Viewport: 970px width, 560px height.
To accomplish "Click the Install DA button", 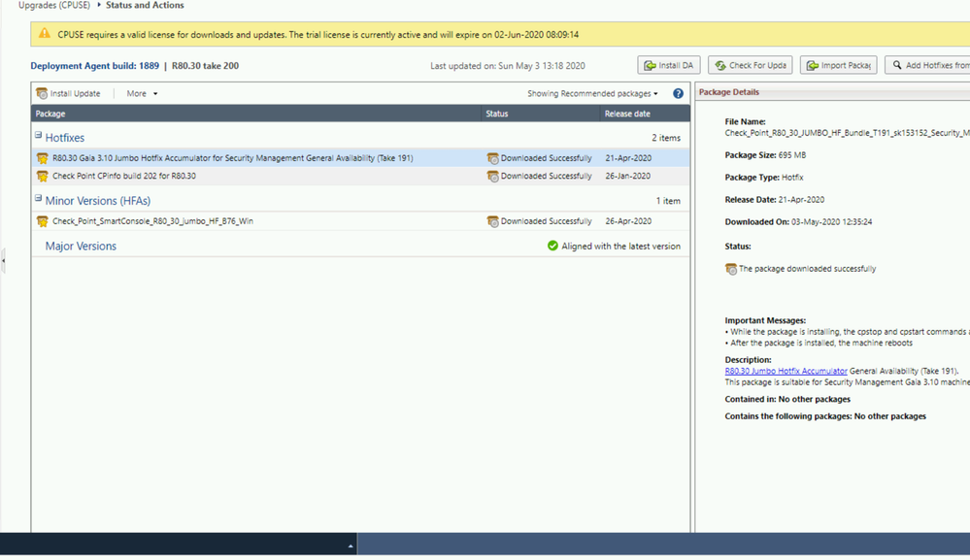I will (668, 65).
